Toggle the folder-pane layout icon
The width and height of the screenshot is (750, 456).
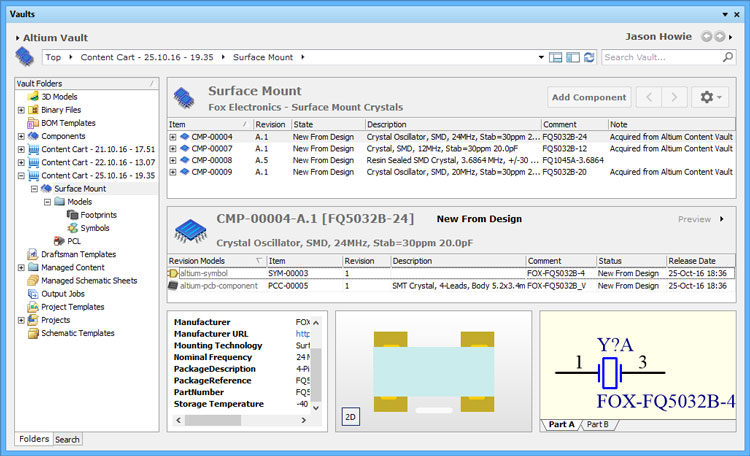coord(573,58)
